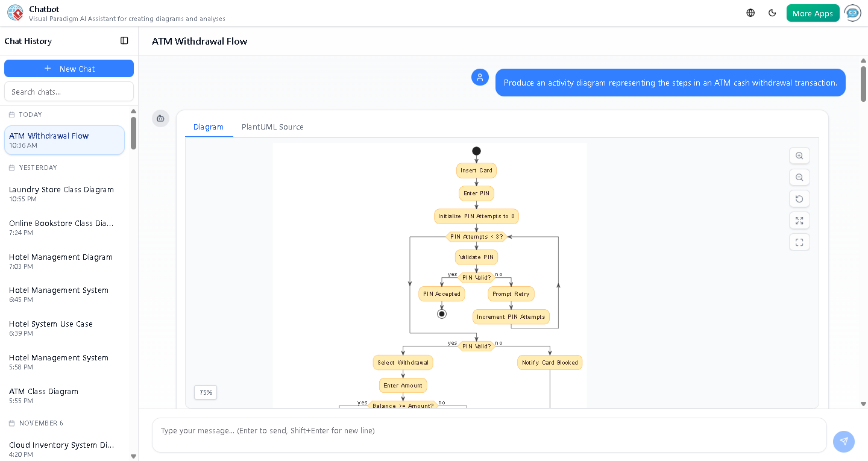Click the user avatar icon in the top right
This screenshot has height=461, width=868.
[x=852, y=13]
